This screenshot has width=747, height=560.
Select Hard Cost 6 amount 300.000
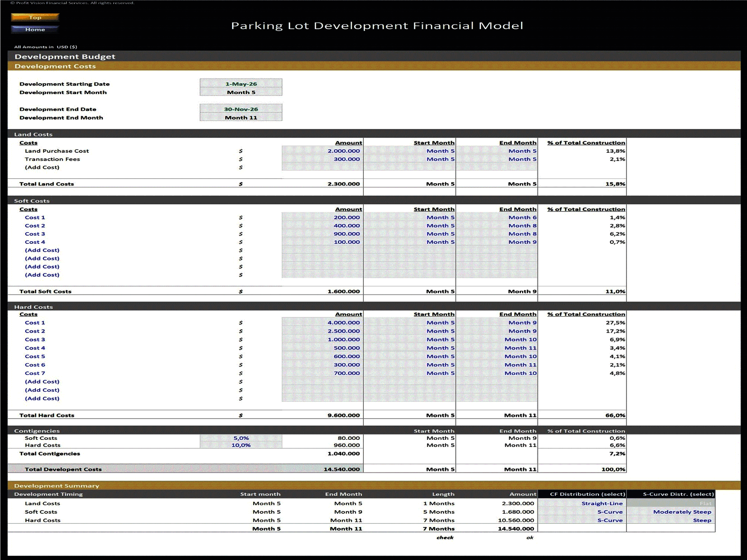click(x=323, y=365)
